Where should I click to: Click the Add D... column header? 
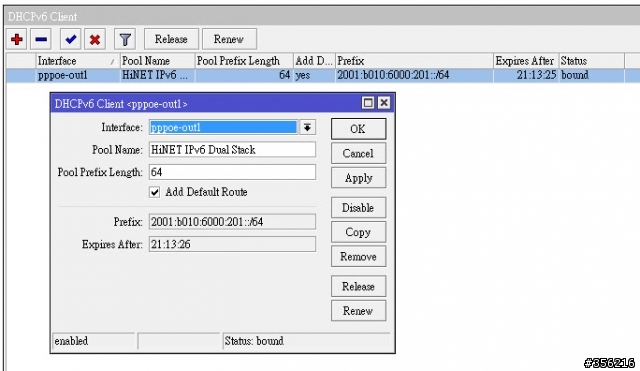tap(314, 61)
